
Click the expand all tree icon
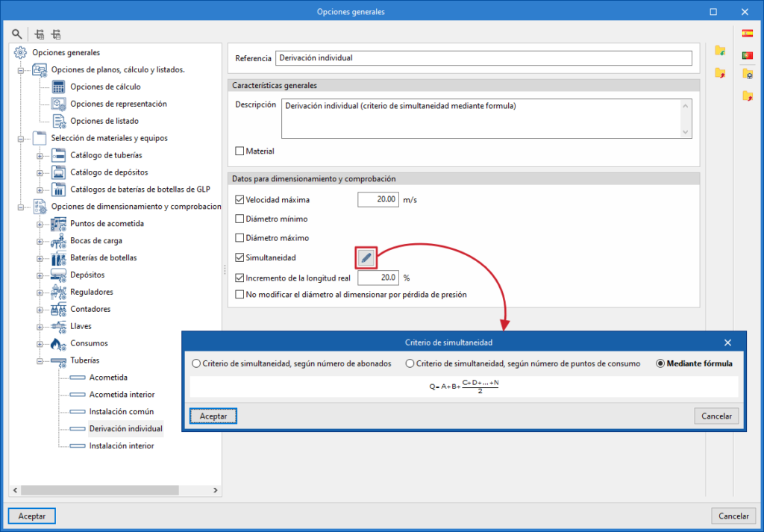pos(40,34)
